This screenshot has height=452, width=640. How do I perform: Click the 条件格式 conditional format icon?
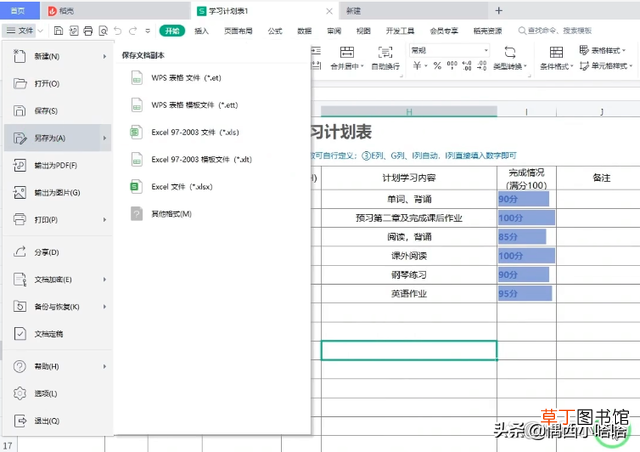556,52
